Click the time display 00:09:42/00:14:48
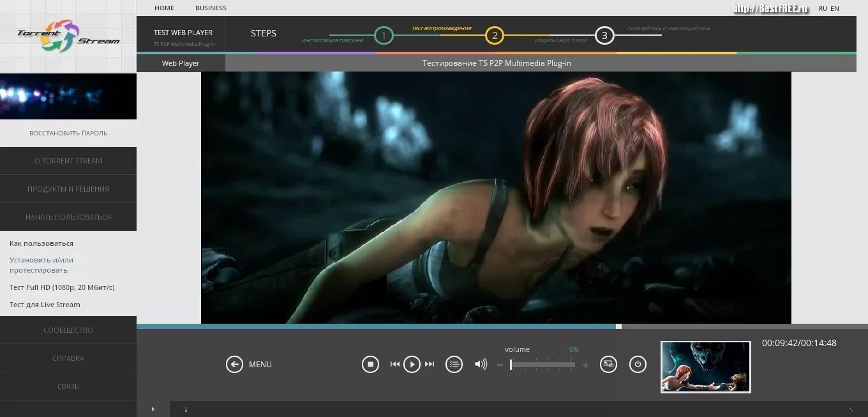This screenshot has width=868, height=417. click(x=799, y=343)
